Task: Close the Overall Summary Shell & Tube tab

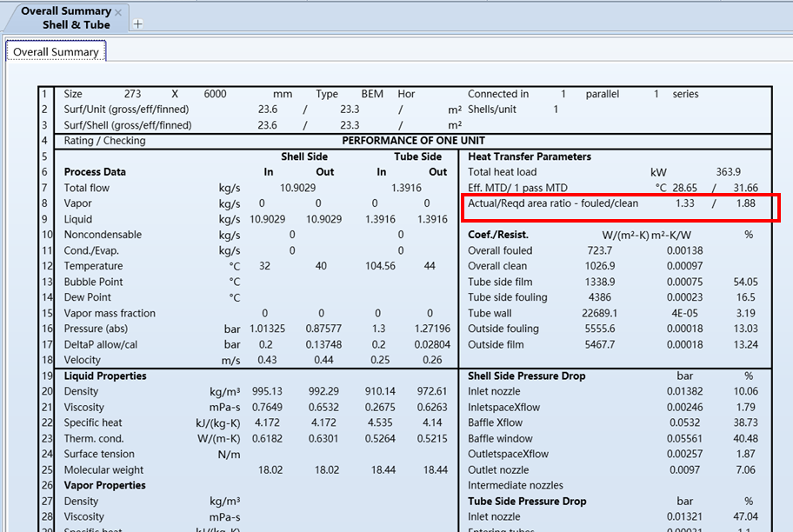Action: tap(118, 12)
